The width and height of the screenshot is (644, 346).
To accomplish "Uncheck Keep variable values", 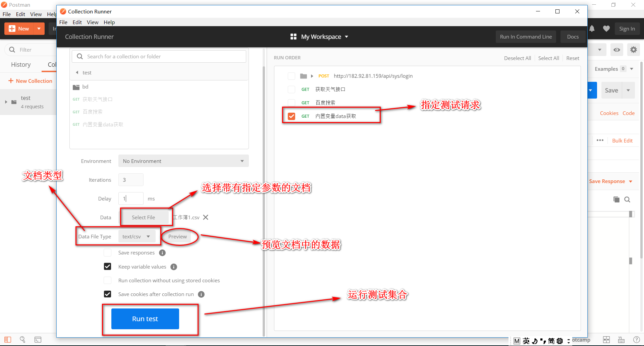I will click(107, 267).
